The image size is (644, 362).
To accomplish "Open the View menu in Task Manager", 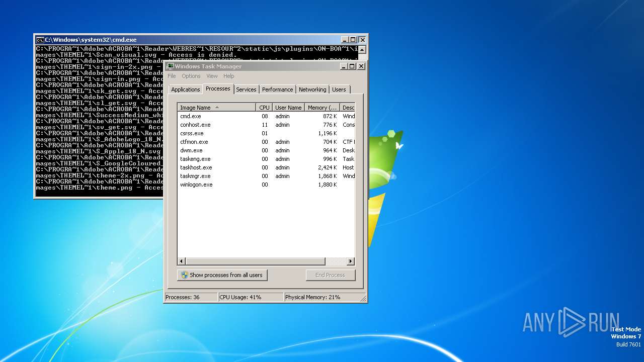I will (212, 76).
